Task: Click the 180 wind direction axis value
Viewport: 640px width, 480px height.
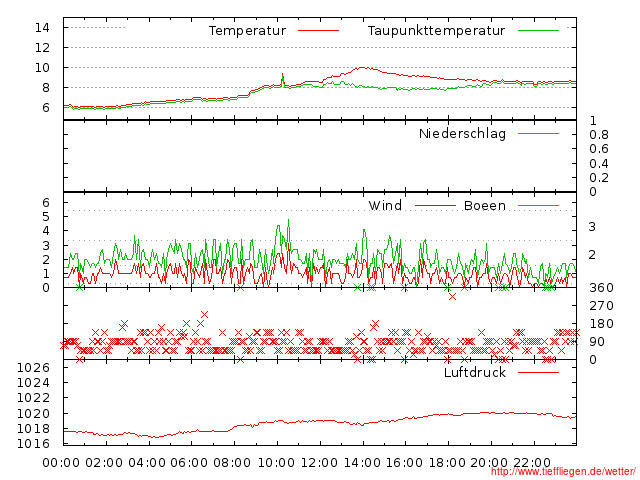Action: 601,324
